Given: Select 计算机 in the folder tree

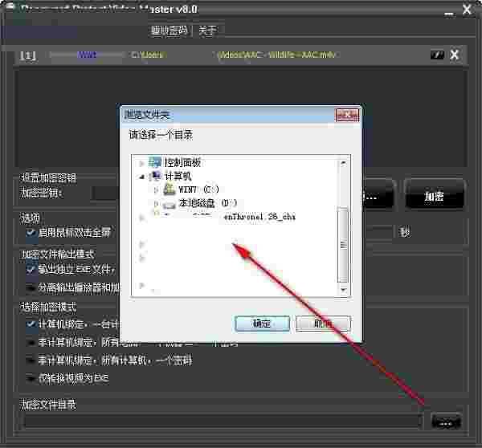Looking at the screenshot, I should pyautogui.click(x=178, y=176).
